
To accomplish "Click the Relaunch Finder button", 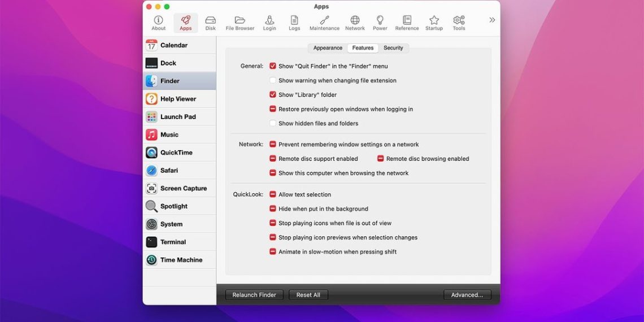I will 254,295.
